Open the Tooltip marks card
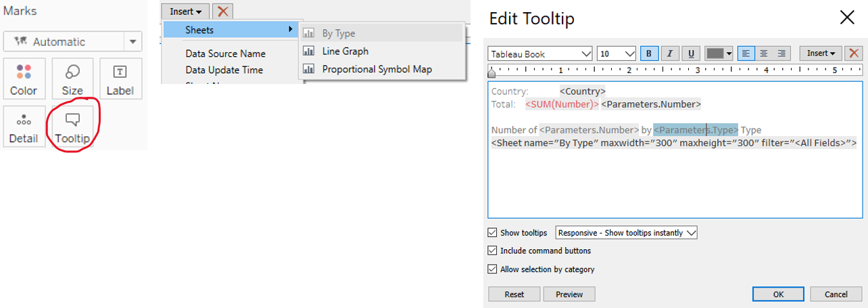 tap(72, 127)
